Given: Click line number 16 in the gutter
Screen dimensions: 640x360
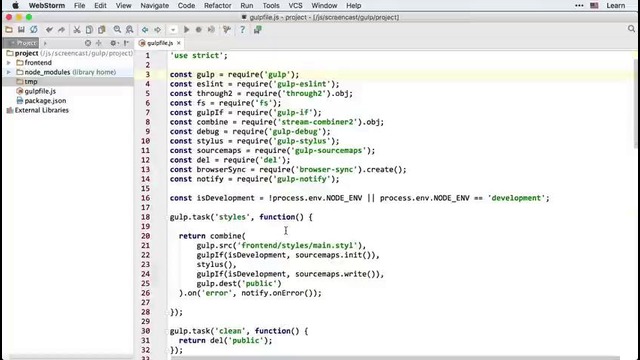Looking at the screenshot, I should coord(146,198).
